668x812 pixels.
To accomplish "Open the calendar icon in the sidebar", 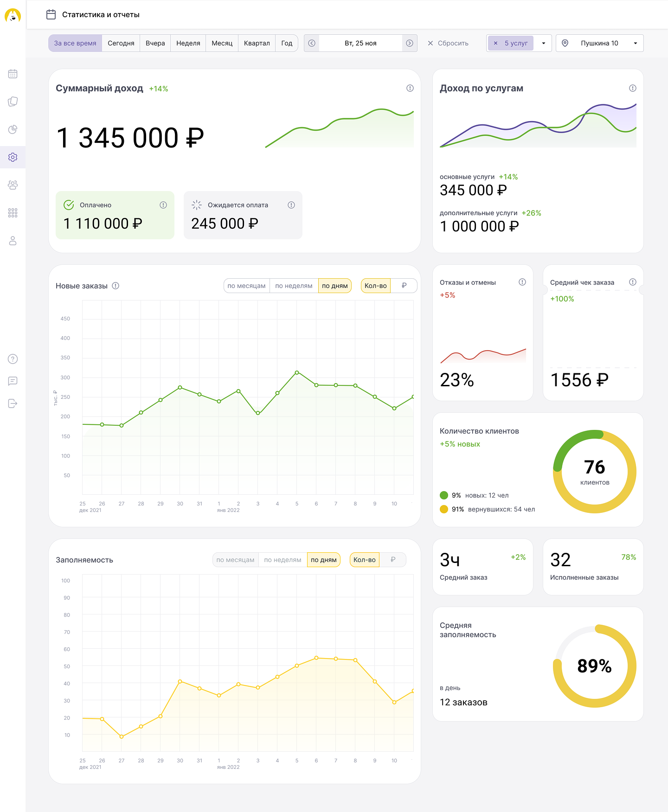I will coord(13,74).
